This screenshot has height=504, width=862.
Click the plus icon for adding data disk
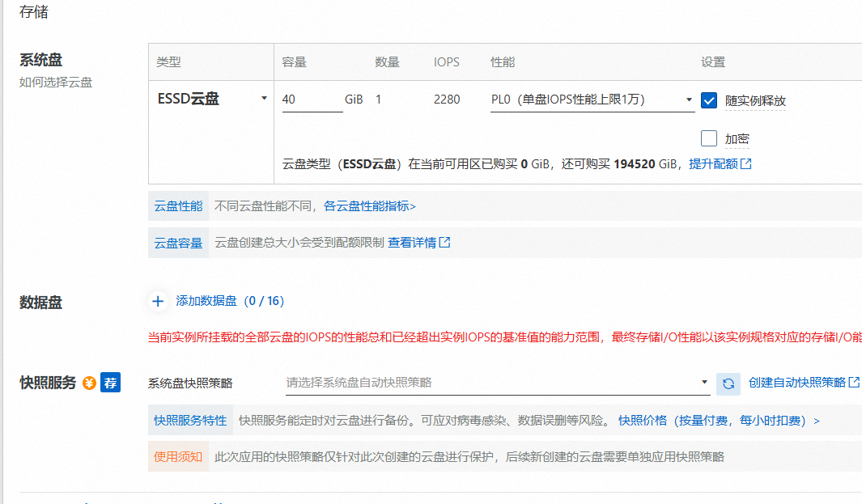click(158, 301)
